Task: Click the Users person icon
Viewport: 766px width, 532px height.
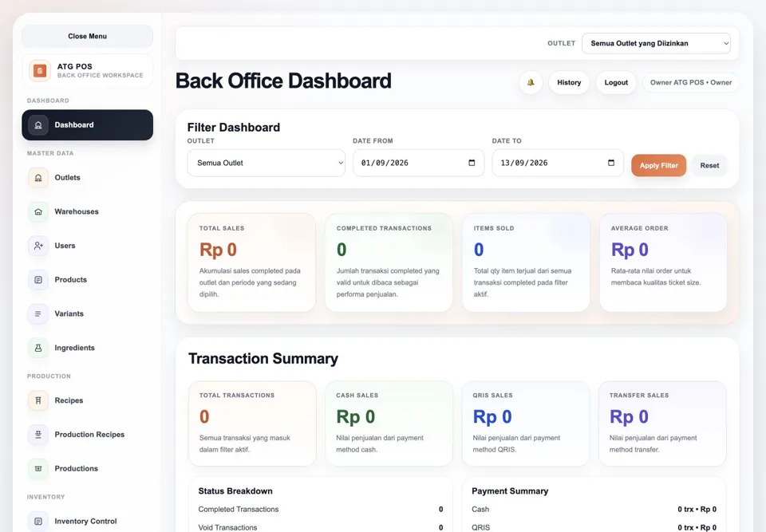Action: [38, 246]
